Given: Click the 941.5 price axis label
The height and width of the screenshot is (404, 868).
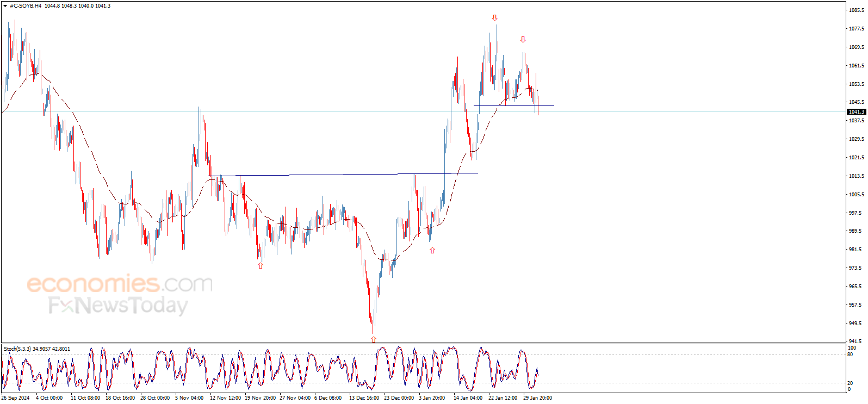Looking at the screenshot, I should 855,341.
